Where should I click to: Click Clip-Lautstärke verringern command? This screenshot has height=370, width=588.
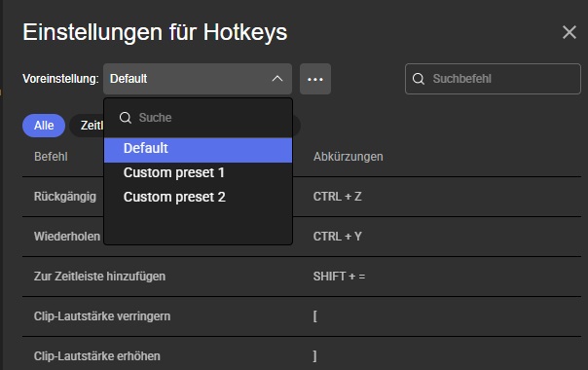coord(102,316)
